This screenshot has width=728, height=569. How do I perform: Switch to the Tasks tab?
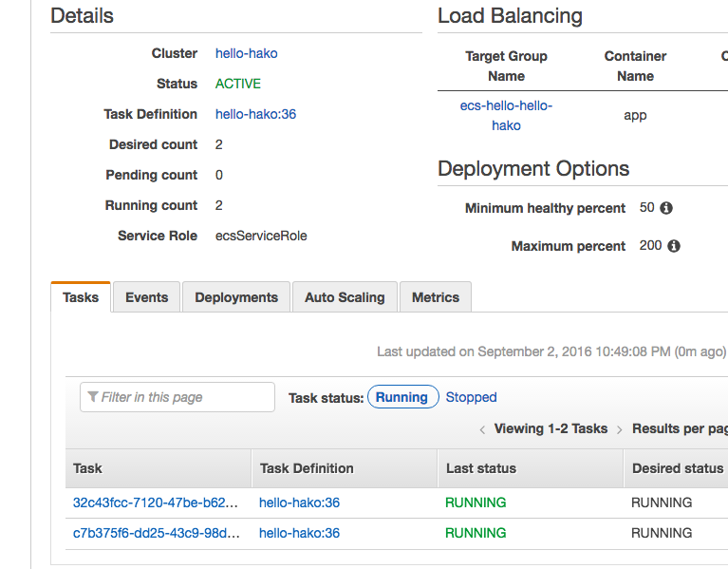click(x=81, y=297)
